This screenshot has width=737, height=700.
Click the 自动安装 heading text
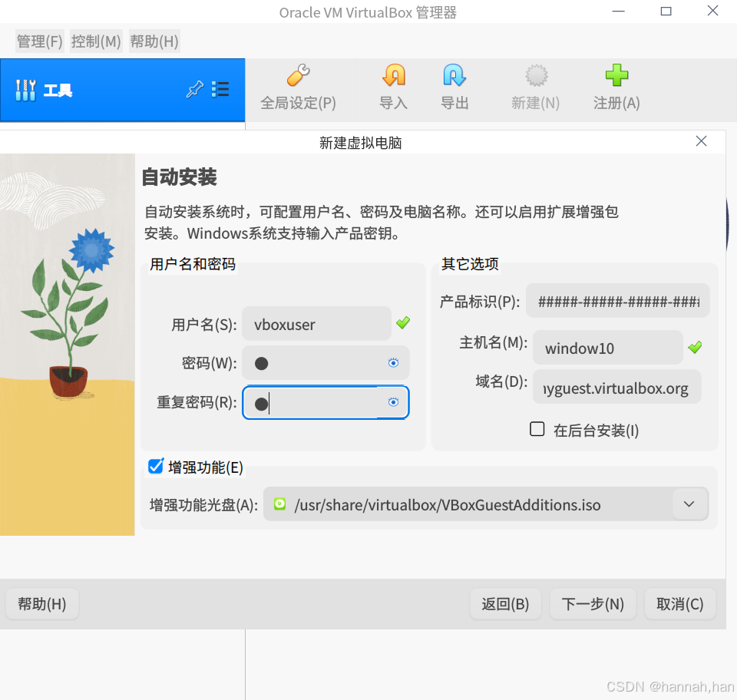coord(179,177)
